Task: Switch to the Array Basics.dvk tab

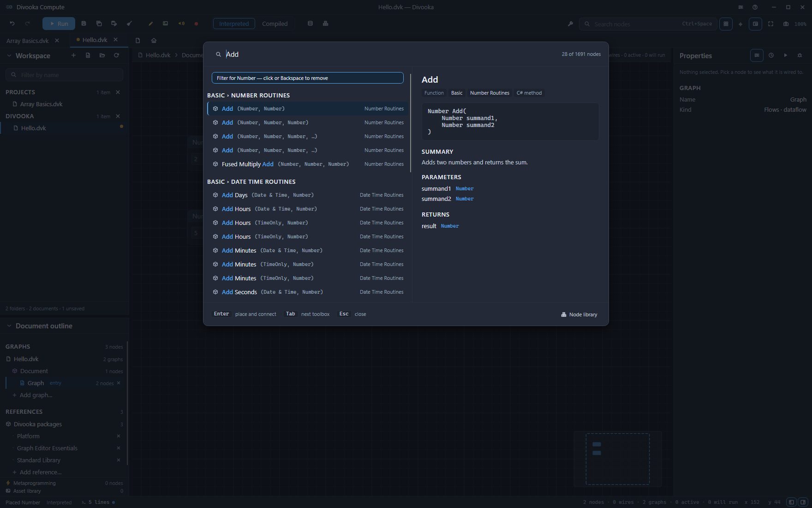Action: [x=28, y=41]
